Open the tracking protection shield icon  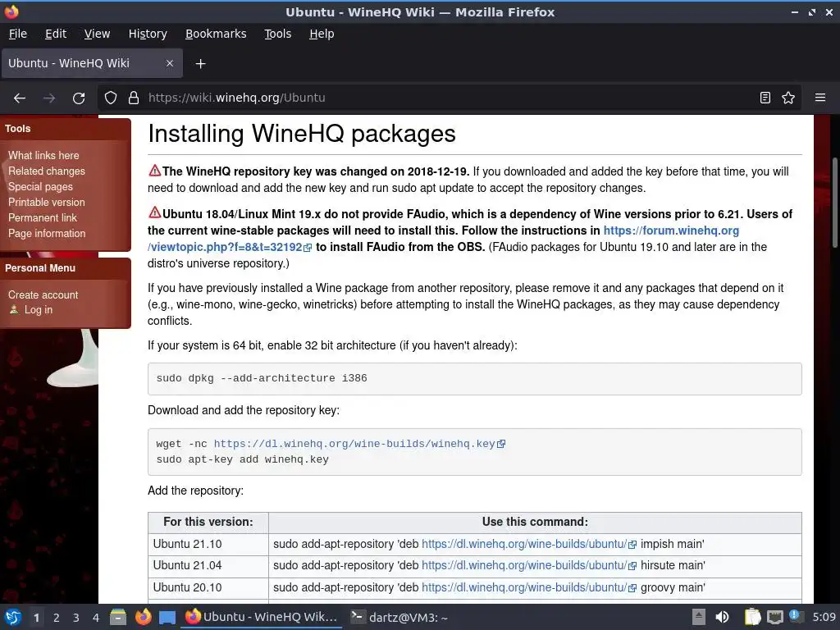coord(111,98)
